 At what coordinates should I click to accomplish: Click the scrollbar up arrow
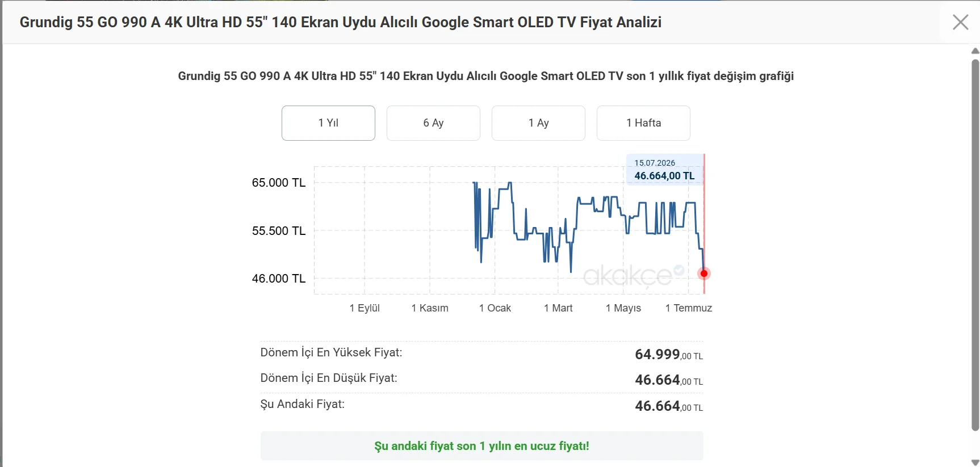[975, 51]
